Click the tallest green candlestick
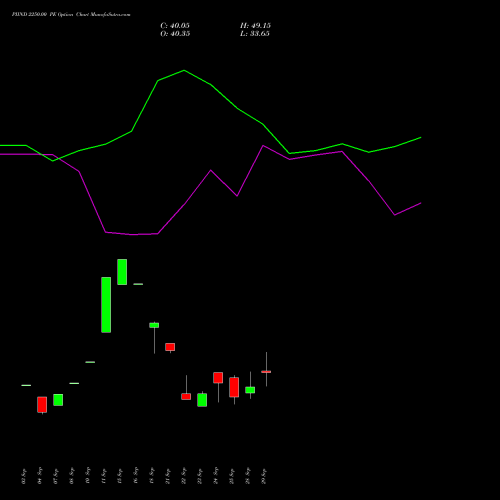The image size is (500, 500). (x=106, y=305)
